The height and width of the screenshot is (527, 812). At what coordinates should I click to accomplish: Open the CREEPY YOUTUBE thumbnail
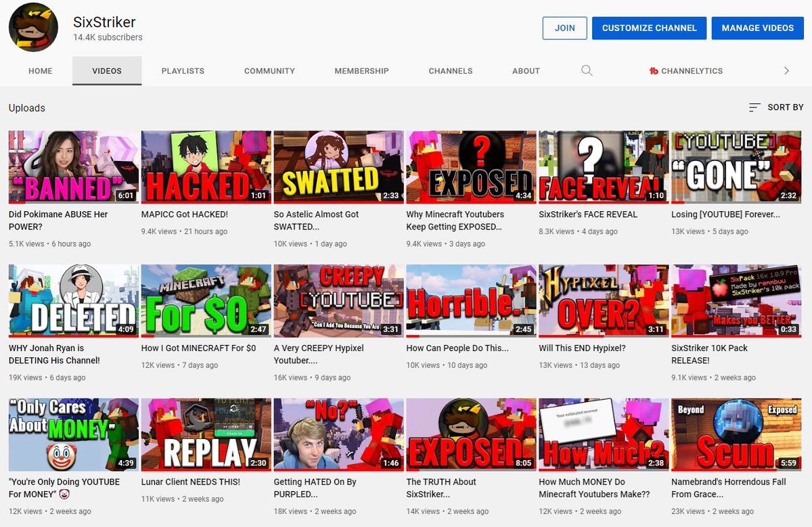click(x=338, y=301)
